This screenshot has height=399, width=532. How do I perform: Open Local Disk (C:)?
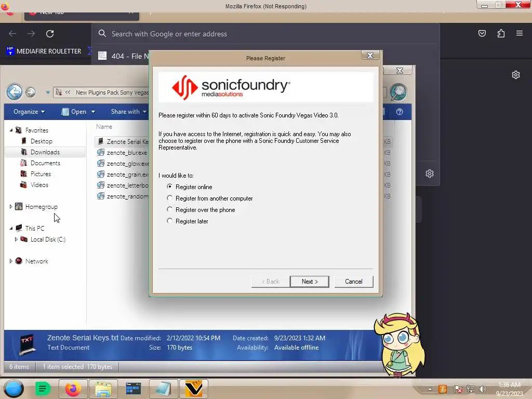tap(47, 239)
